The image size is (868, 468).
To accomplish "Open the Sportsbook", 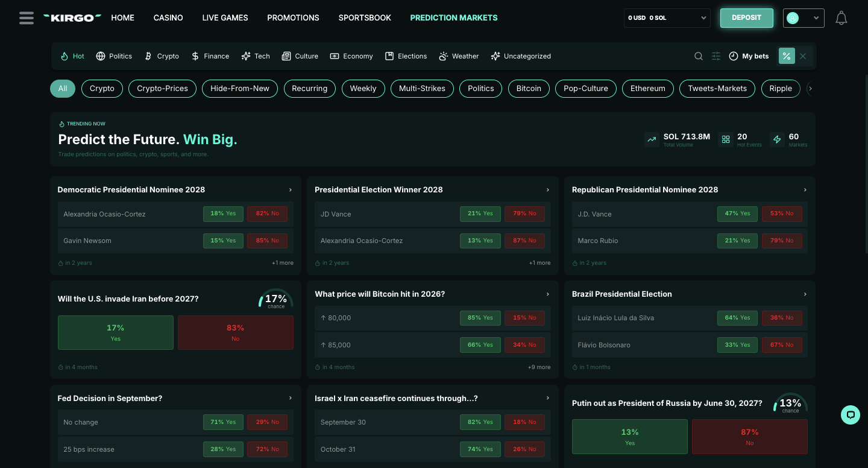I will pyautogui.click(x=365, y=17).
